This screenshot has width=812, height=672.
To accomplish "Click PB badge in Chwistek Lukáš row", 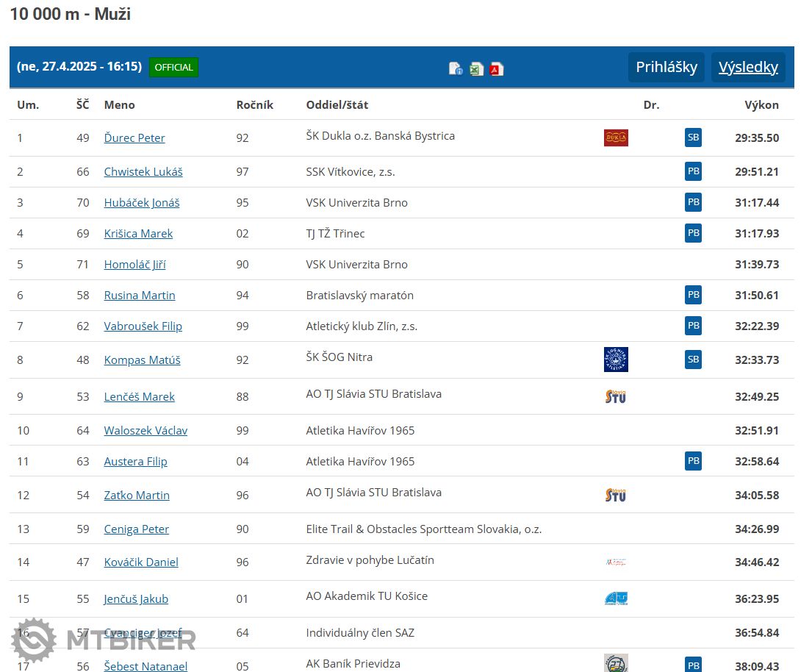I will coord(693,171).
